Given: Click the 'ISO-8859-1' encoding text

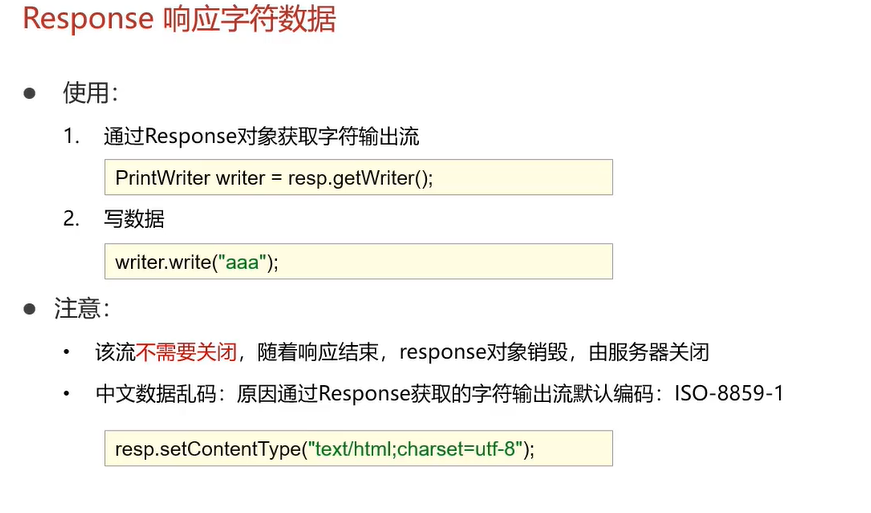Looking at the screenshot, I should (729, 394).
